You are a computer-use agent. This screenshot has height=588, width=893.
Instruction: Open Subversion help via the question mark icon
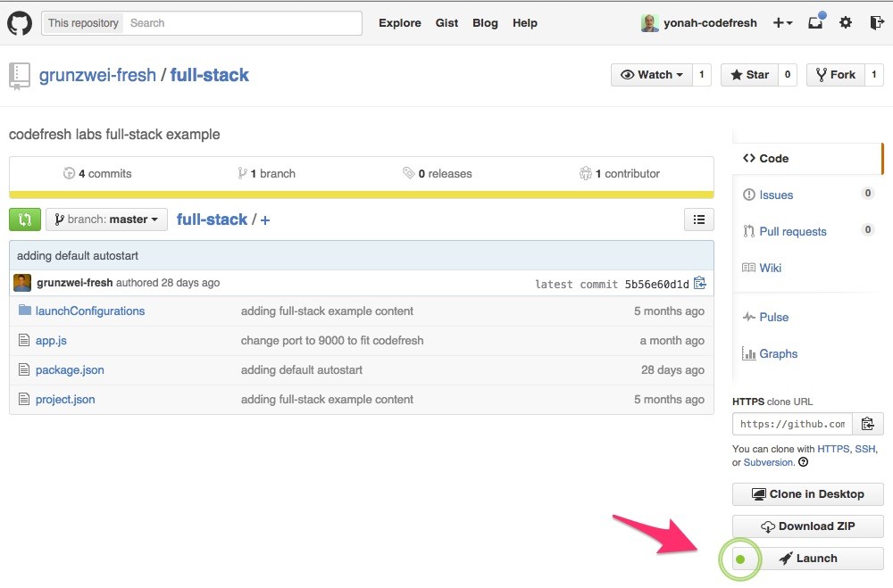pos(802,462)
